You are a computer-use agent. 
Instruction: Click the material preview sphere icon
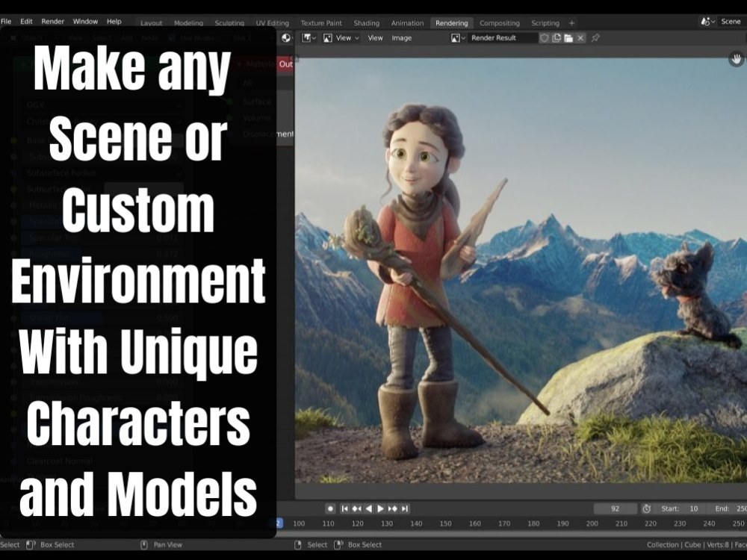286,38
